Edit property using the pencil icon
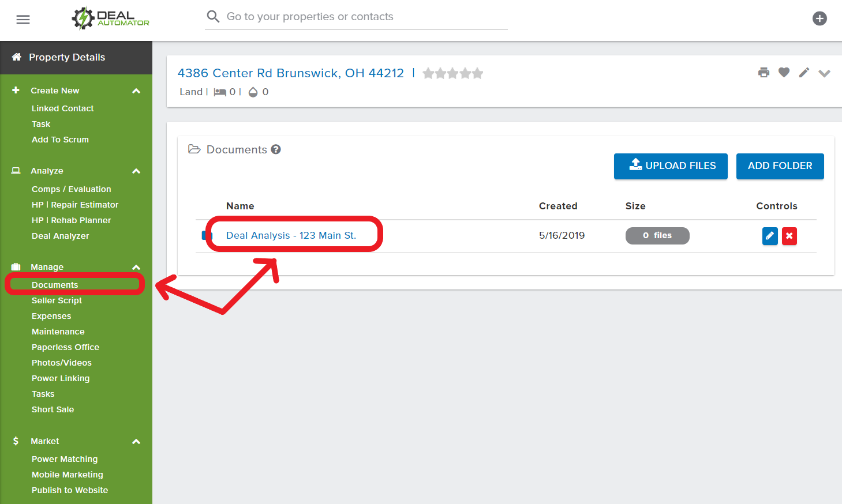Viewport: 842px width, 504px height. [804, 73]
